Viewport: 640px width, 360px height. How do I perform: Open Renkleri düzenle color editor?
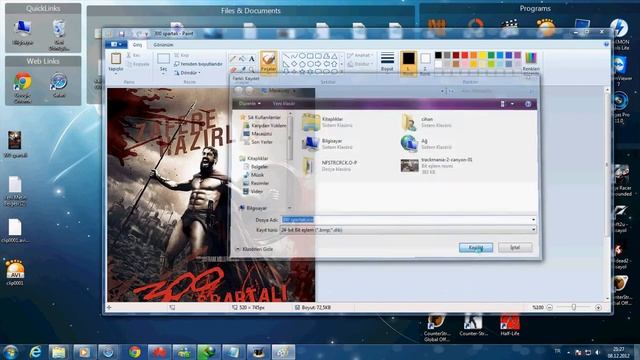[531, 62]
